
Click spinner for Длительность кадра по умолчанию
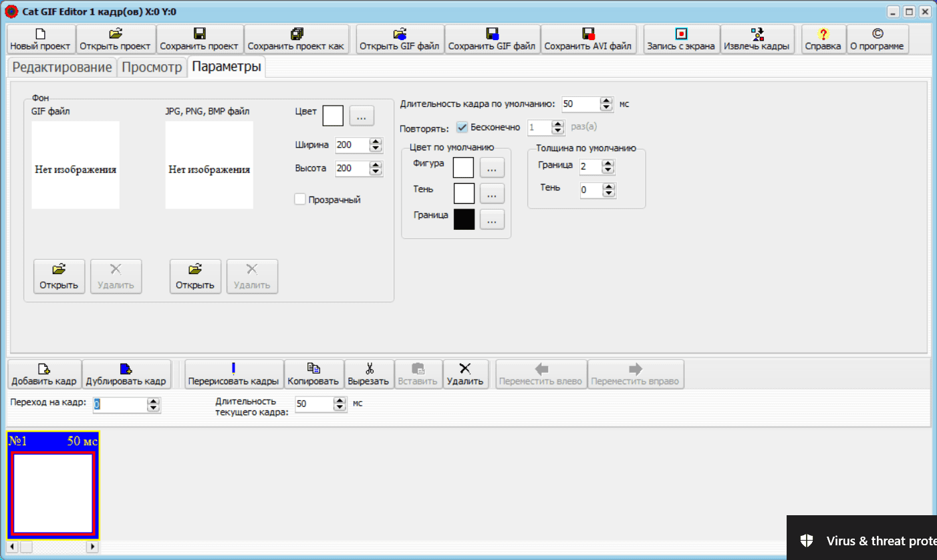click(606, 104)
